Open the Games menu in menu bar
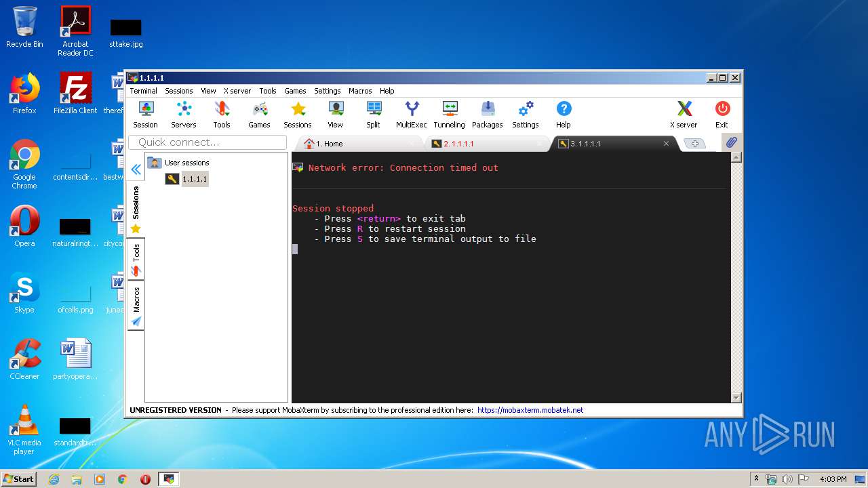Screen dimensions: 868x488 point(295,91)
